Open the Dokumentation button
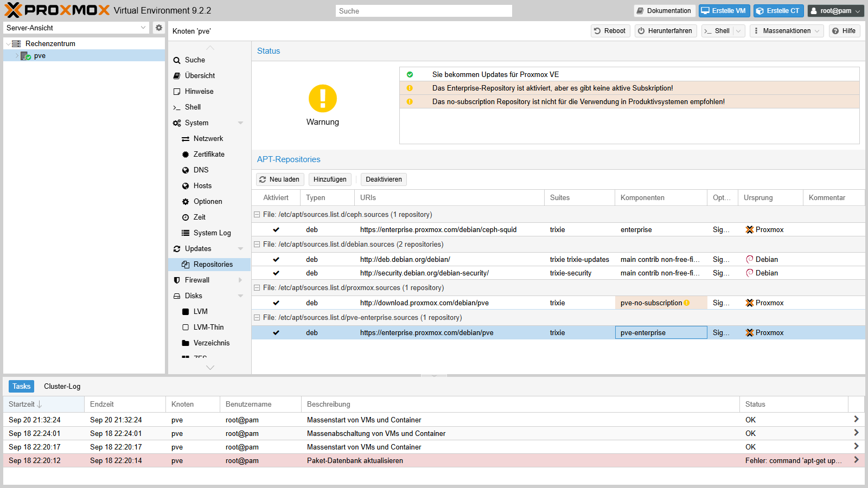868x488 pixels. click(665, 11)
